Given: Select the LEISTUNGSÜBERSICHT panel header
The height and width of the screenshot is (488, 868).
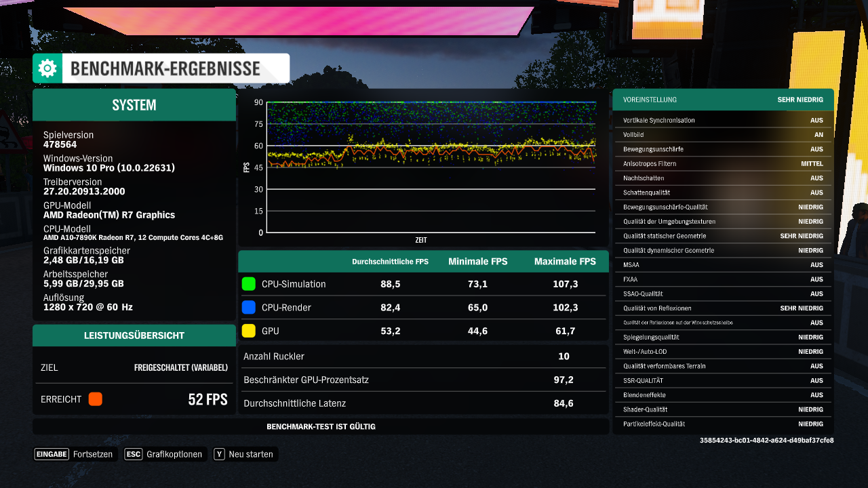Looking at the screenshot, I should (x=134, y=335).
